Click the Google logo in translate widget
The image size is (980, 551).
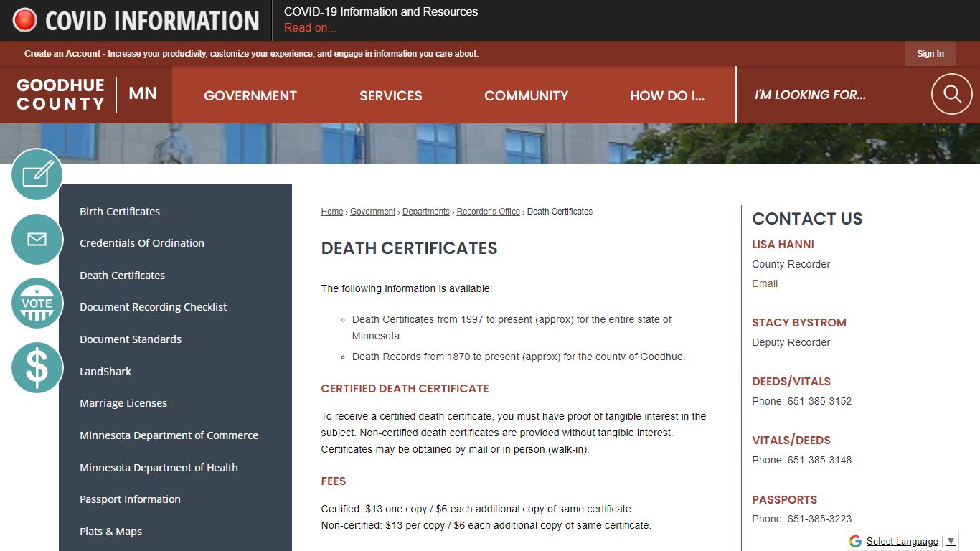(x=855, y=541)
